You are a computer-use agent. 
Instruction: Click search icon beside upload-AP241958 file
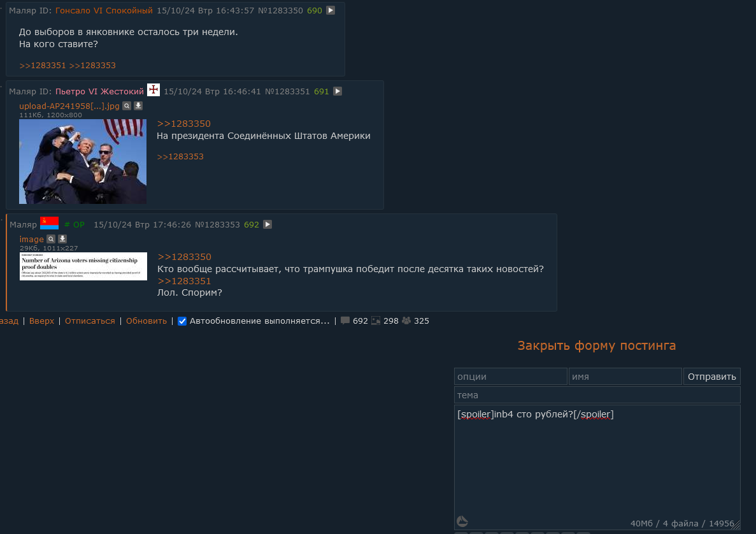click(x=127, y=106)
